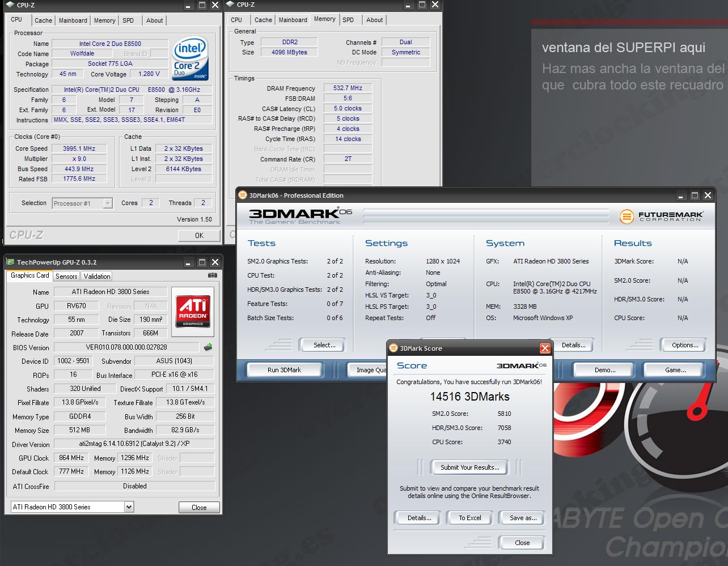Click Demo... button in 3DMark06

(605, 370)
